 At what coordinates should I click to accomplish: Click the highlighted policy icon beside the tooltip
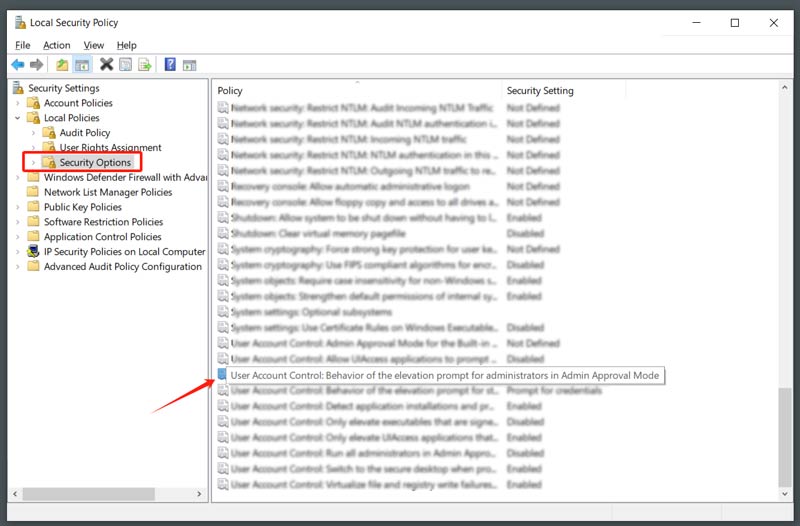click(222, 374)
